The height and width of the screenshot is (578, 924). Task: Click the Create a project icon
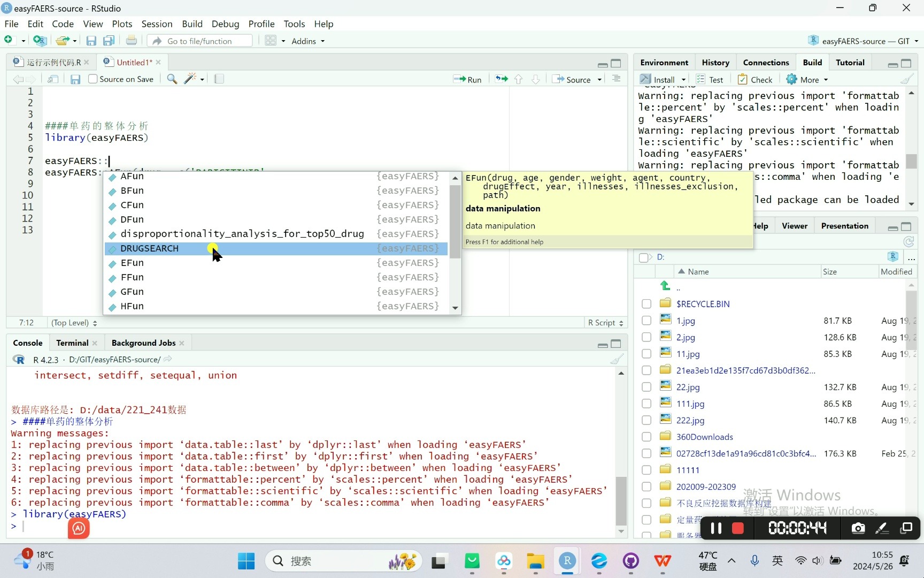tap(40, 40)
